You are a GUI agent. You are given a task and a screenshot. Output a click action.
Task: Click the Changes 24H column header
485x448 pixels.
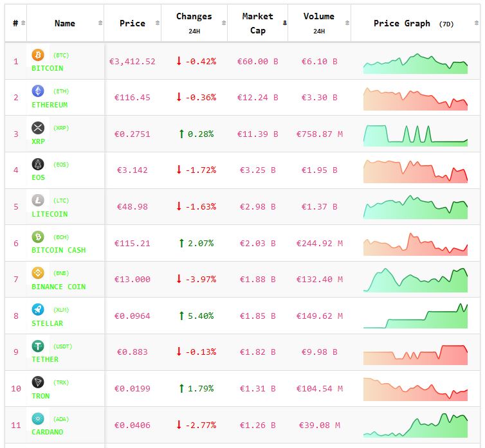coord(194,23)
